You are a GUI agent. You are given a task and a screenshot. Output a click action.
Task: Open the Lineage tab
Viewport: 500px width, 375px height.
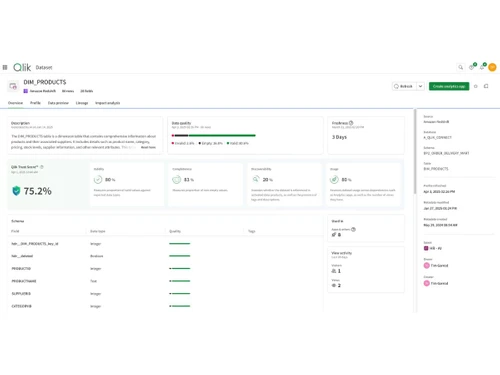(x=82, y=103)
